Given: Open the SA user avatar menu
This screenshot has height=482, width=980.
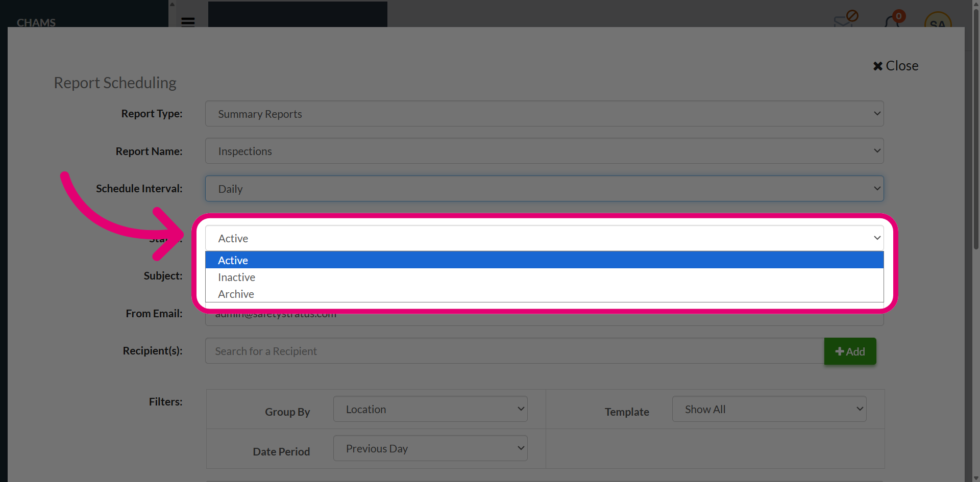Looking at the screenshot, I should (x=938, y=20).
